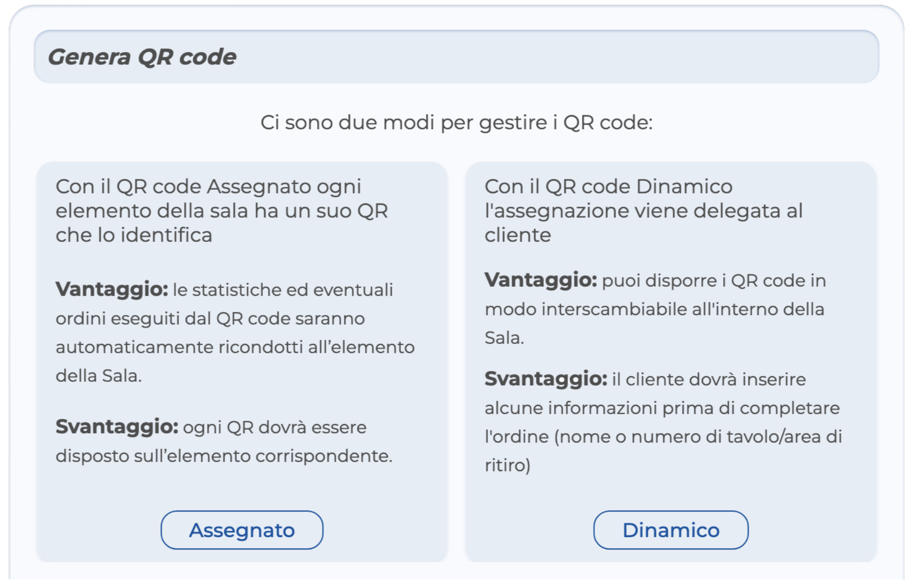Click the "modo interscambiabile all'interno della" text line
This screenshot has width=911, height=588.
654,309
